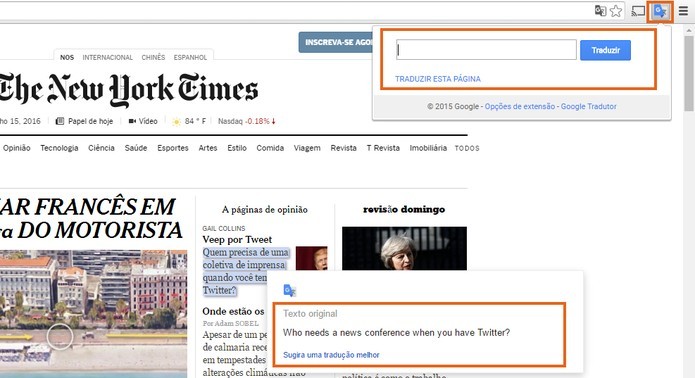Open the Esportes section
The width and height of the screenshot is (695, 378).
(173, 148)
